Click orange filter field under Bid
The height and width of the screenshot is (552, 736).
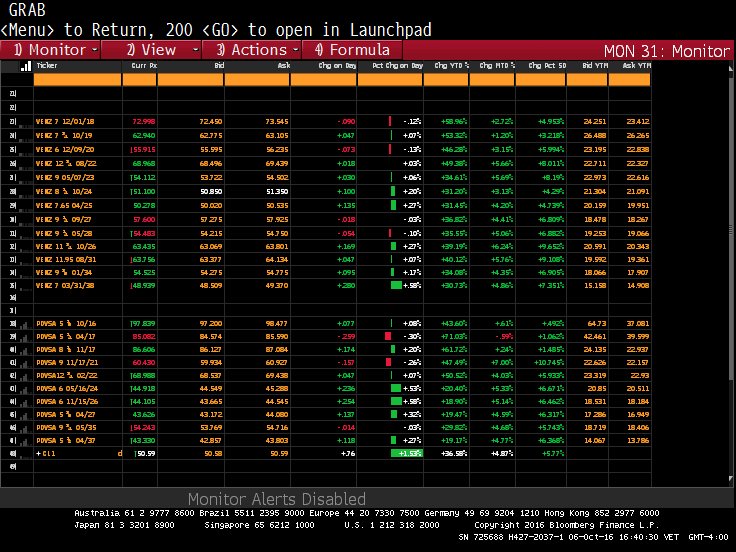pos(191,79)
